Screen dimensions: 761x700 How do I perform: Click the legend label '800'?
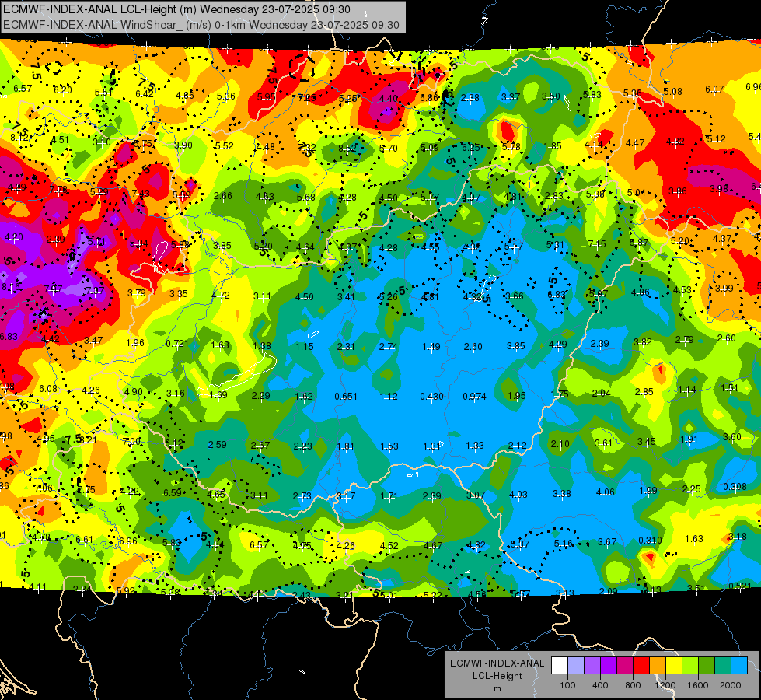[633, 685]
